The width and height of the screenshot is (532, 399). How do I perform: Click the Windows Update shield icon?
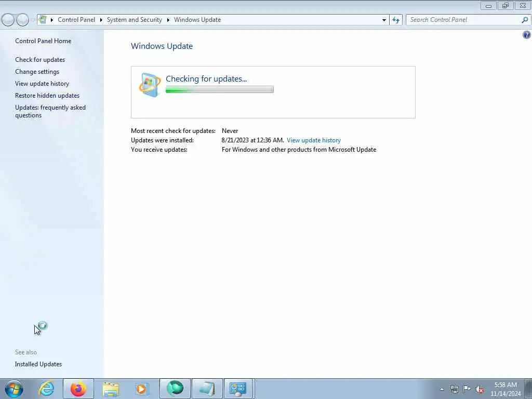click(x=150, y=85)
